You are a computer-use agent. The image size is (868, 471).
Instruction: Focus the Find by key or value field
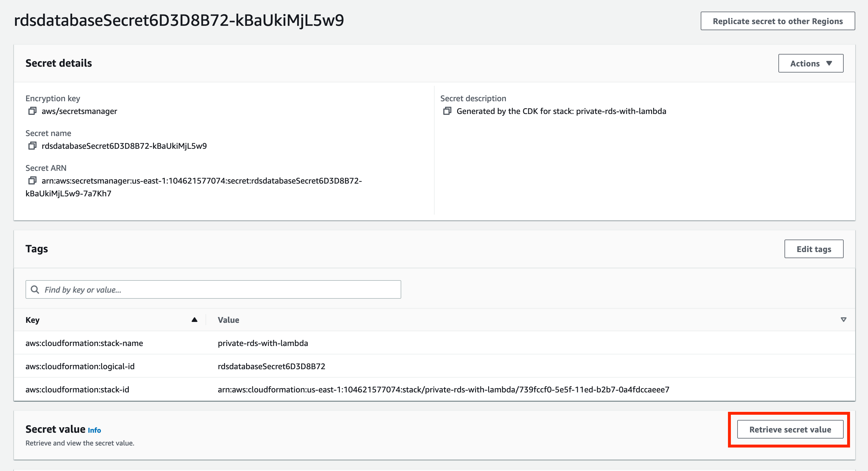(219, 289)
